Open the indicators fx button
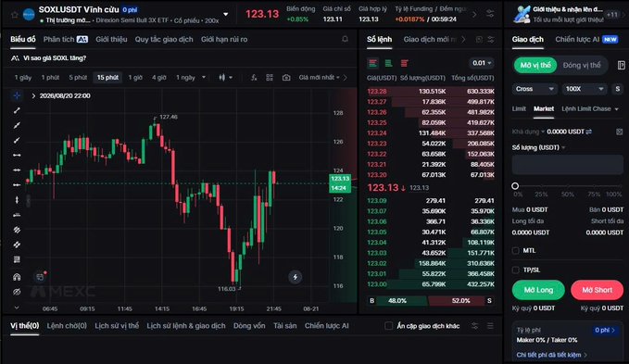Image resolution: width=629 pixels, height=364 pixels. click(254, 78)
